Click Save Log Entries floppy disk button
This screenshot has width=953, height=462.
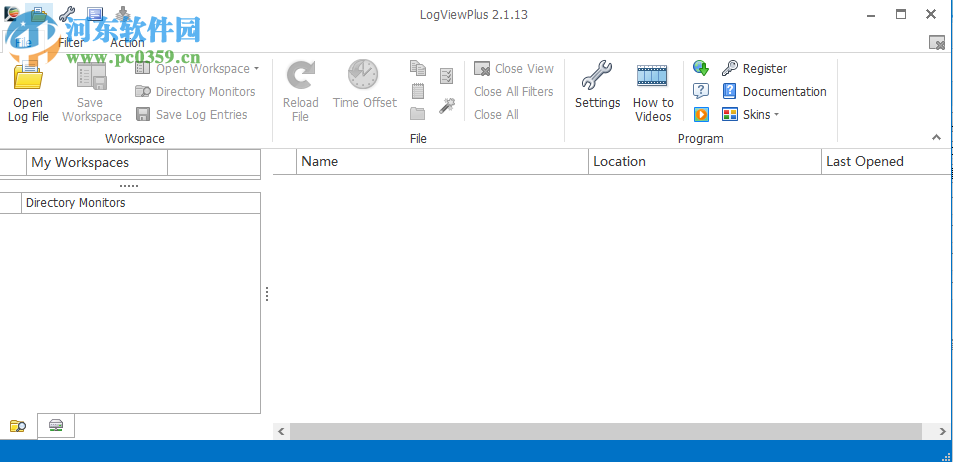click(191, 114)
